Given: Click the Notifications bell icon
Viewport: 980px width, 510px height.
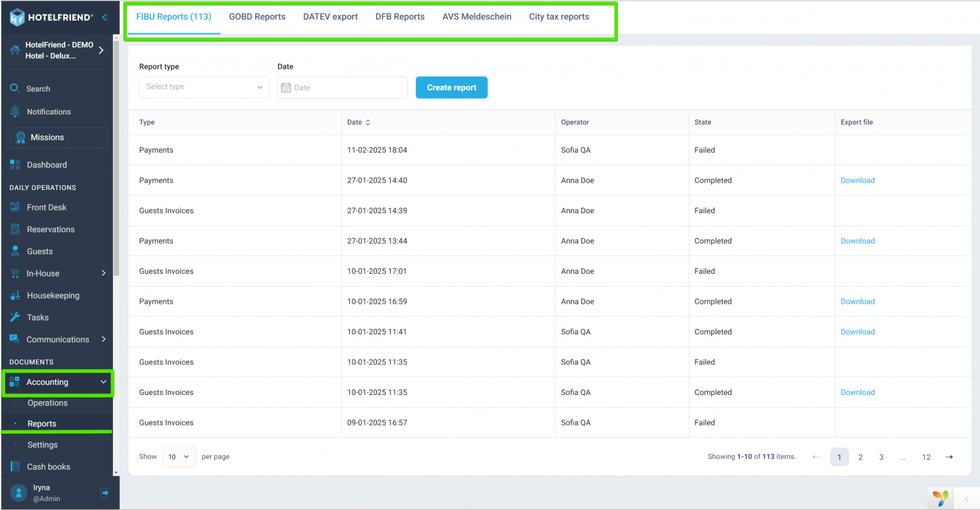Looking at the screenshot, I should [14, 112].
